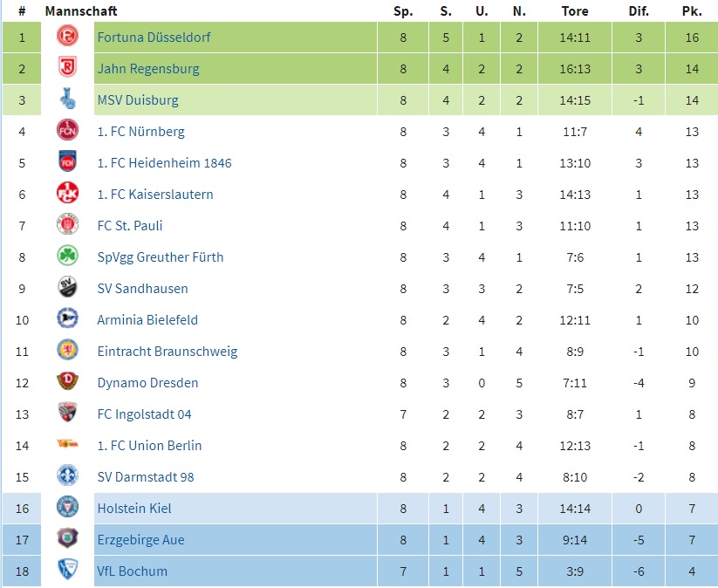Open the Eintracht Braunschweig team link
Viewport: 718px width, 588px height.
coord(168,352)
